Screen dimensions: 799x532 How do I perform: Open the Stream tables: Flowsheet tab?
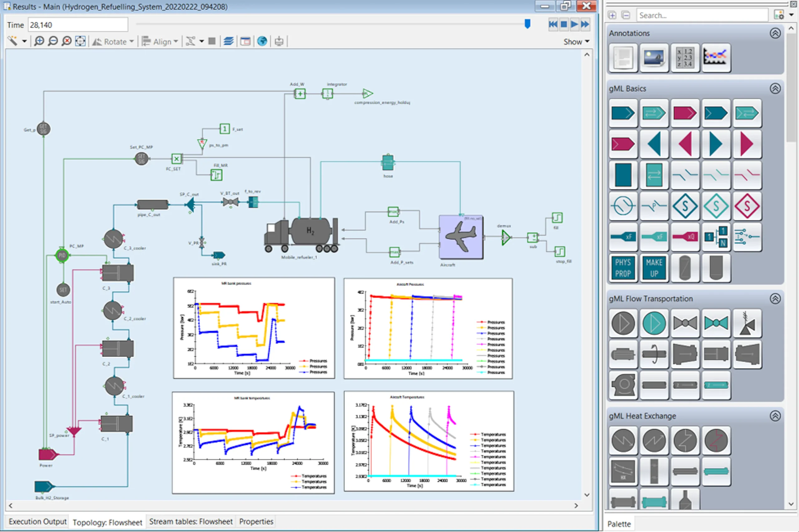[x=191, y=521]
